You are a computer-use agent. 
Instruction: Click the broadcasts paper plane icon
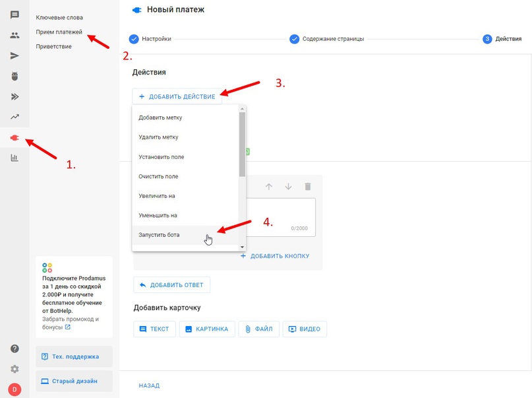[x=15, y=56]
